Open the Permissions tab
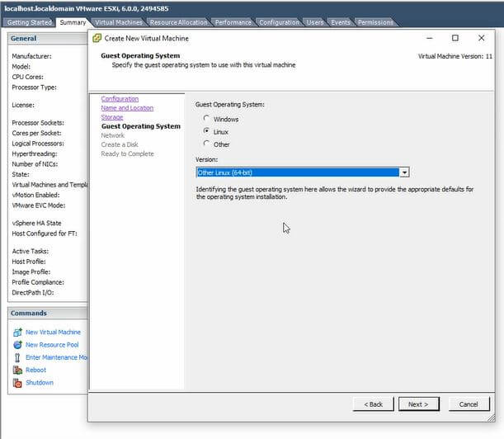The image size is (504, 439). [375, 22]
